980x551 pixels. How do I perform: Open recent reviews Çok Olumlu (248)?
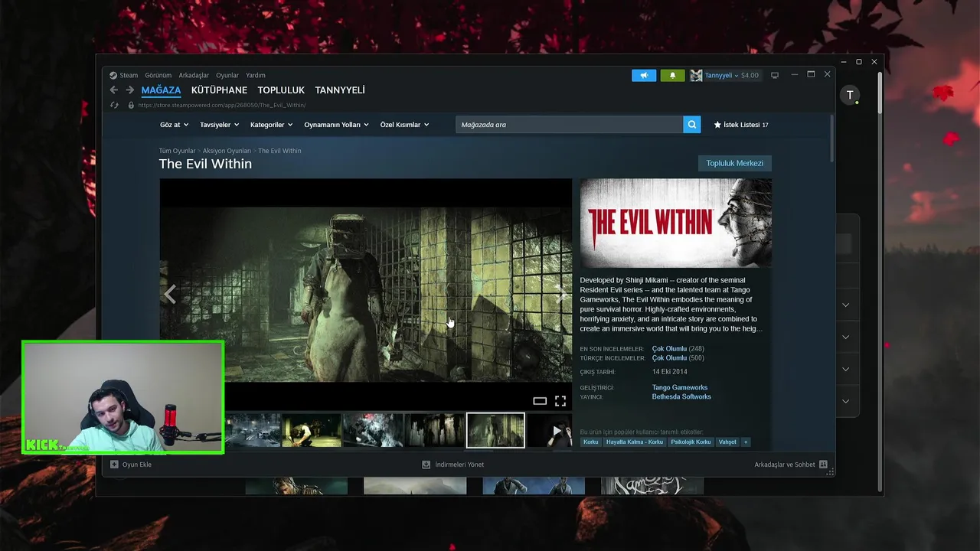point(678,349)
